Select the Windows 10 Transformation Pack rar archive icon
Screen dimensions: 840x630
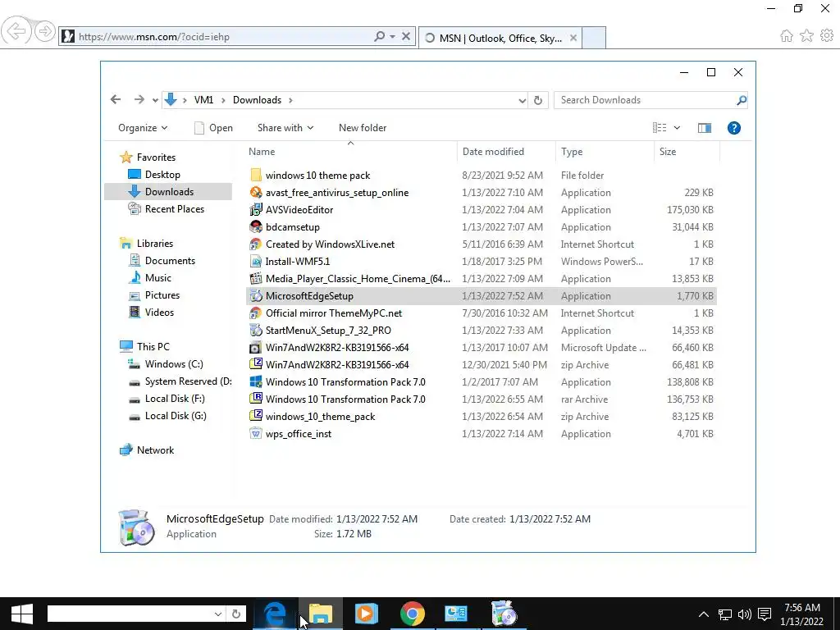pyautogui.click(x=256, y=399)
